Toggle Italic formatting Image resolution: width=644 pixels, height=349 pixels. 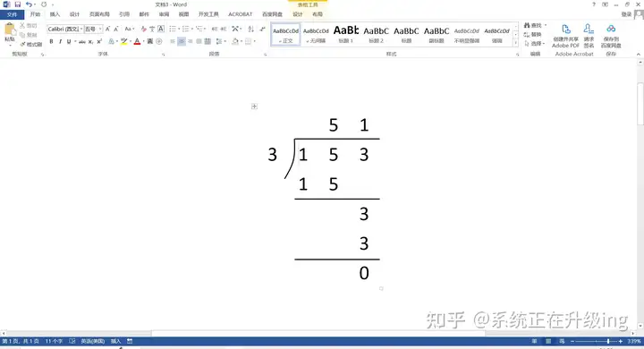pyautogui.click(x=60, y=41)
